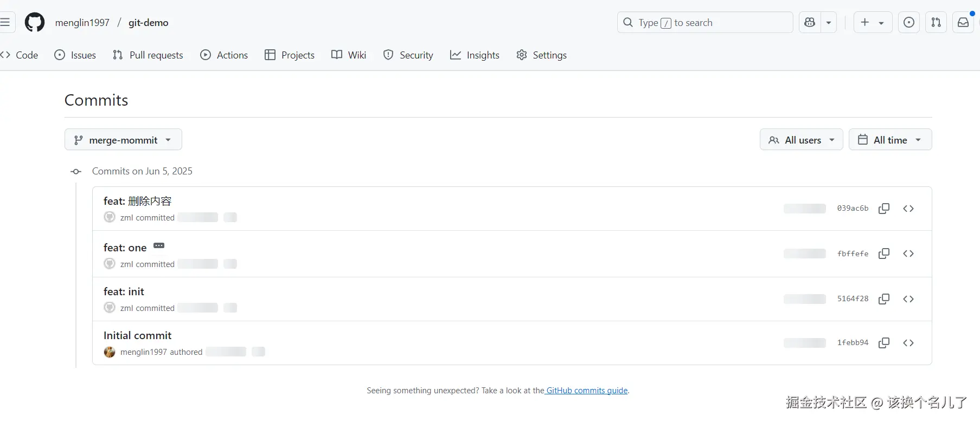
Task: Click the zml avatar on feat: one
Action: 110,264
